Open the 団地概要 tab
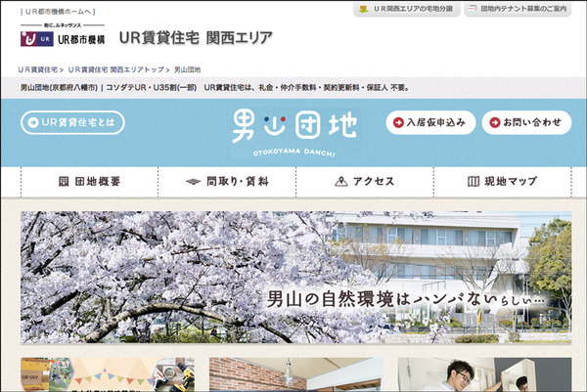Screen dimensions: 587x392 [x=90, y=182]
